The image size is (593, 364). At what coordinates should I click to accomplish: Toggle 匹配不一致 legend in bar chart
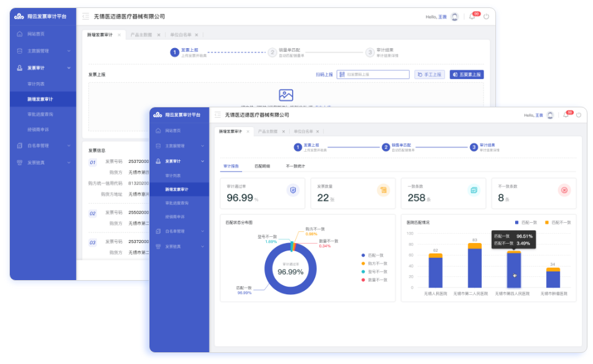pyautogui.click(x=558, y=222)
